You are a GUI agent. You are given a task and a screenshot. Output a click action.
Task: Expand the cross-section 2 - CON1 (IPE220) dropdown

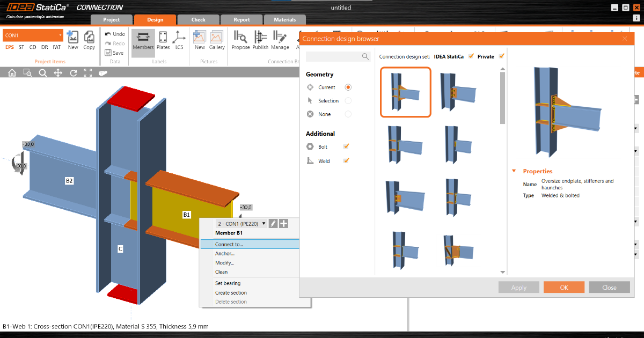coord(264,224)
